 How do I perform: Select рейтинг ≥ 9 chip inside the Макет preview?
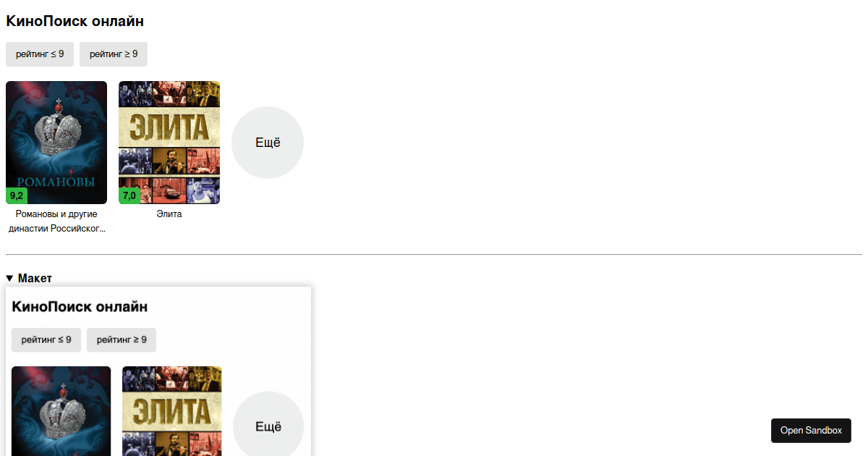point(122,339)
